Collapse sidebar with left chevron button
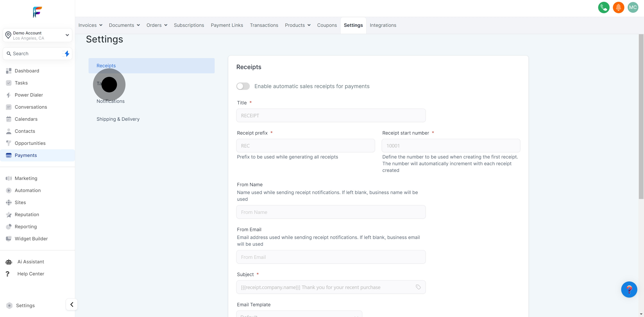Image resolution: width=644 pixels, height=317 pixels. (72, 304)
